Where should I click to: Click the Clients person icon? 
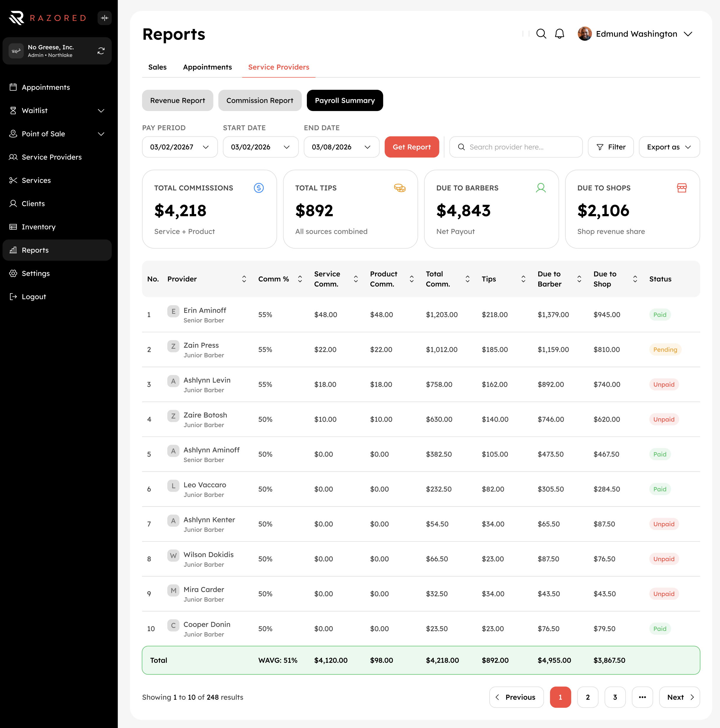13,204
